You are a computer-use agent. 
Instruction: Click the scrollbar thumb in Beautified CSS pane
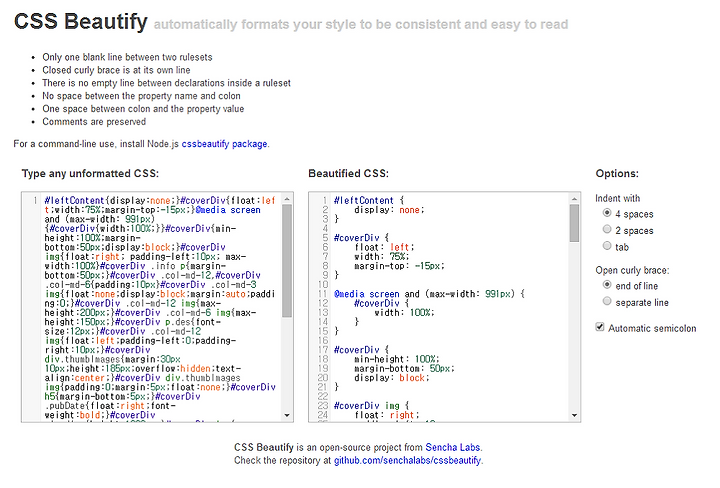click(574, 223)
